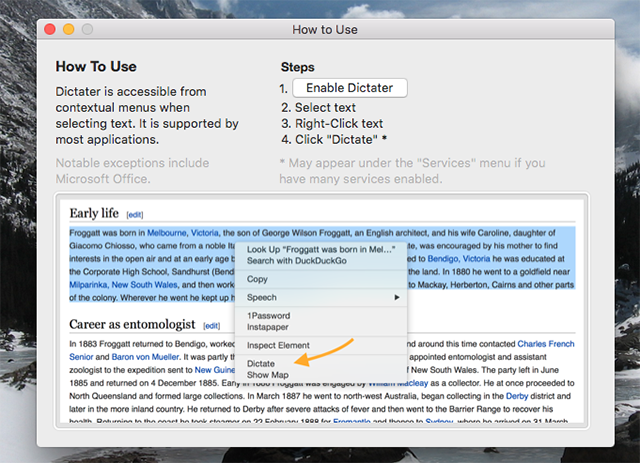Click edit beside the Early life heading
This screenshot has width=640, height=463.
pyautogui.click(x=135, y=215)
